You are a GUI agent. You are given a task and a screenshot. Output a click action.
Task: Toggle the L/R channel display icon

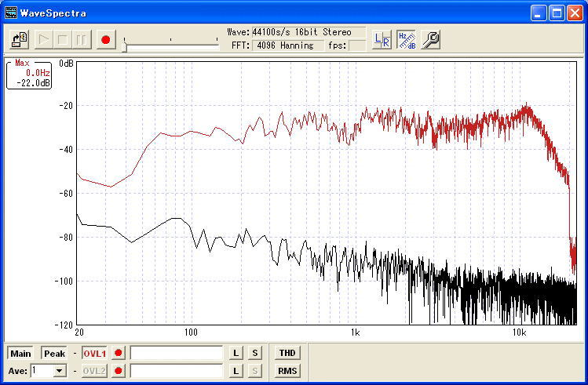382,39
